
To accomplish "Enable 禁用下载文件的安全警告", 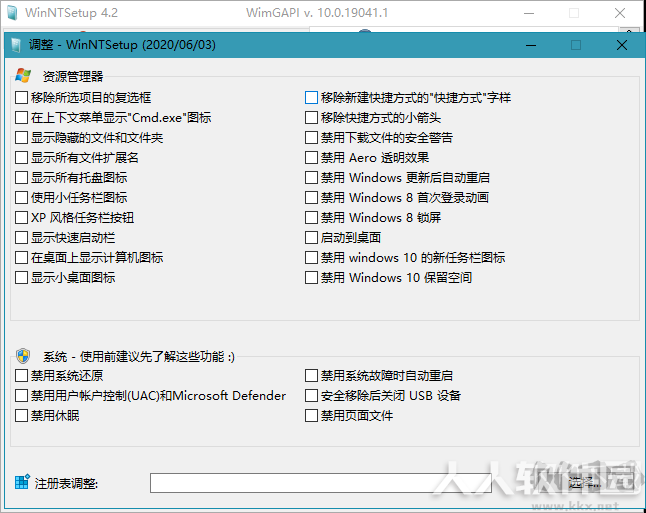I will pos(311,138).
